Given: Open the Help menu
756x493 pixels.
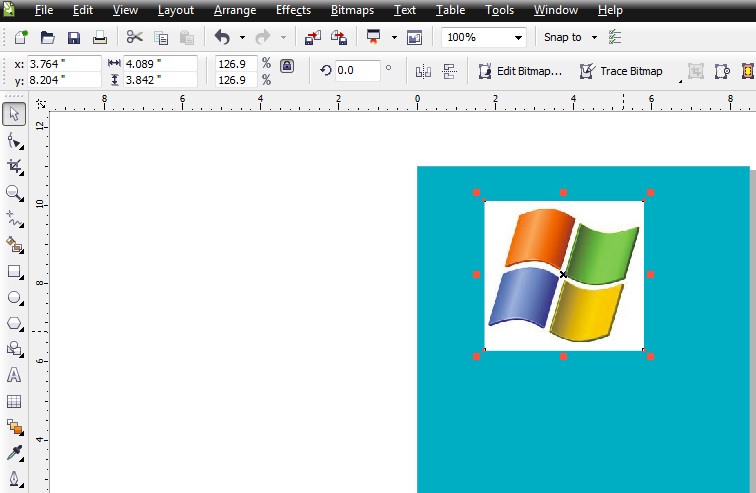Looking at the screenshot, I should 610,10.
